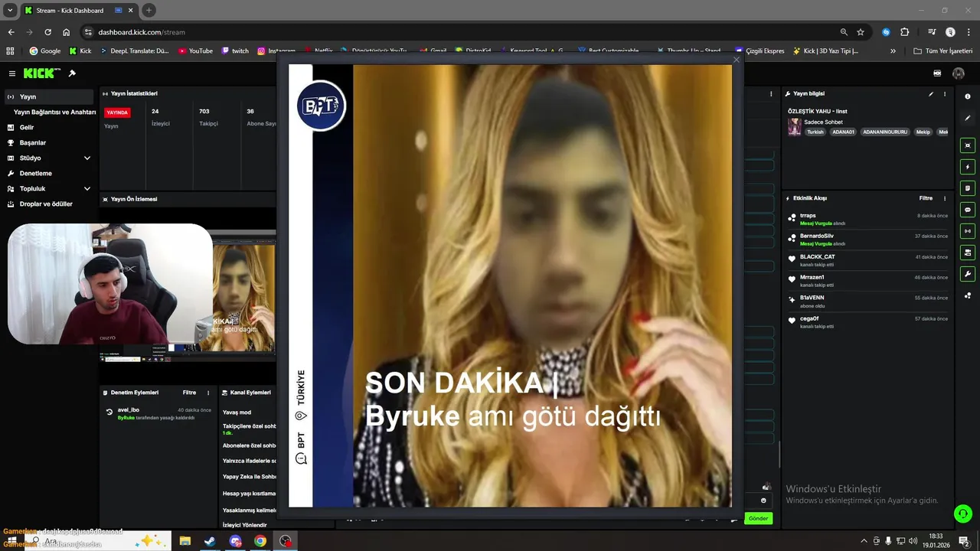Viewport: 980px width, 551px height.
Task: Toggle the broadcast signal widget icon in sidebar
Action: tap(968, 231)
